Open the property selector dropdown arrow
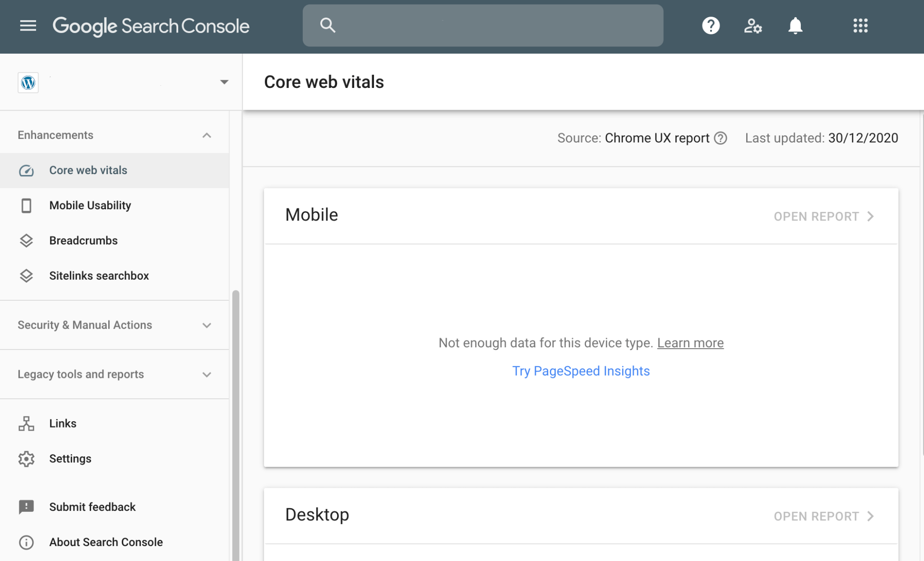The width and height of the screenshot is (924, 561). 224,82
